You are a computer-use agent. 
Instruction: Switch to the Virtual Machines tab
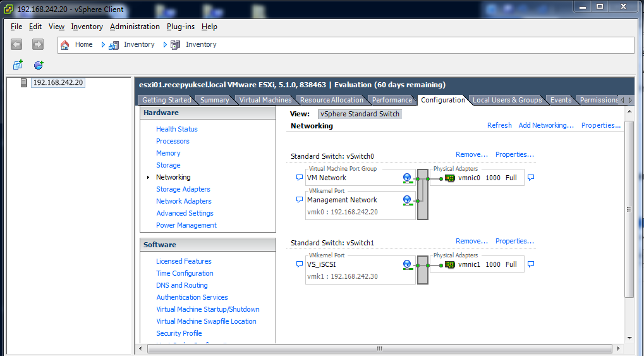click(265, 100)
